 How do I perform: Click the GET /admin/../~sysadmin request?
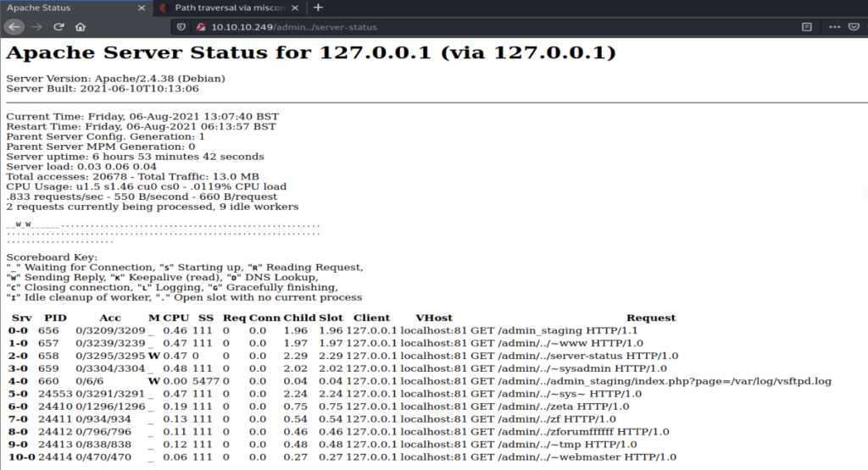tap(569, 369)
